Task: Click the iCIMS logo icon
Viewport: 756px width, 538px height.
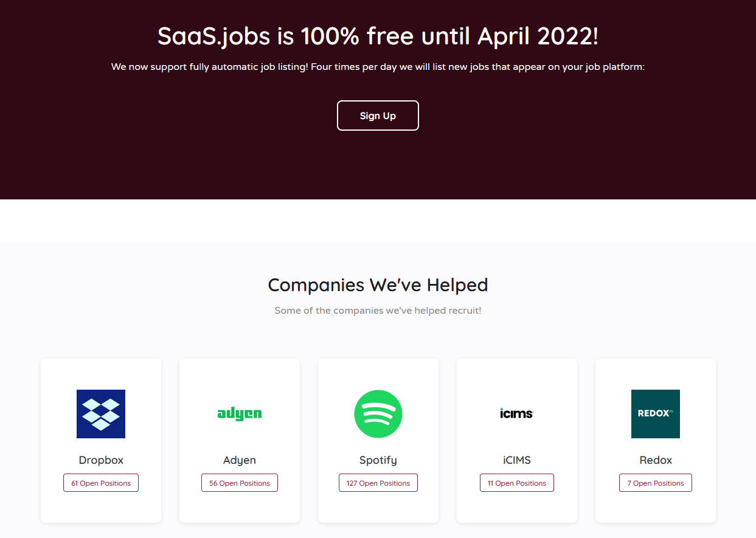Action: point(516,414)
